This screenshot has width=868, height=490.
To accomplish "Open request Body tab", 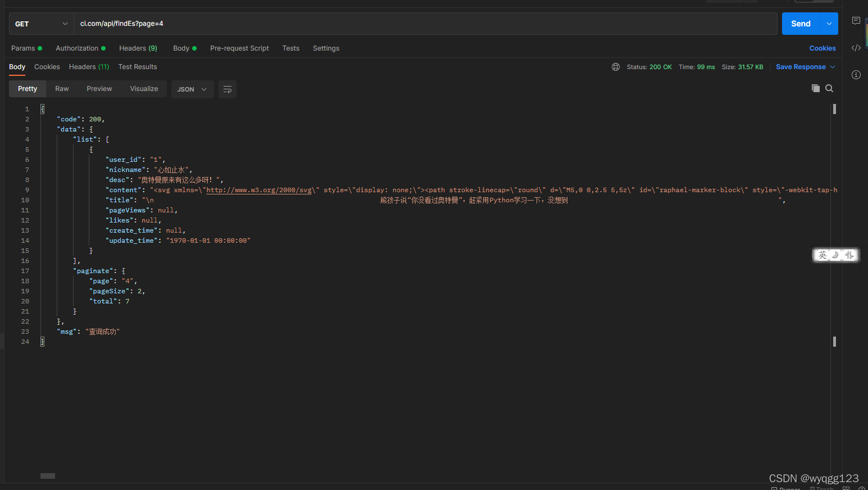I will click(x=185, y=48).
